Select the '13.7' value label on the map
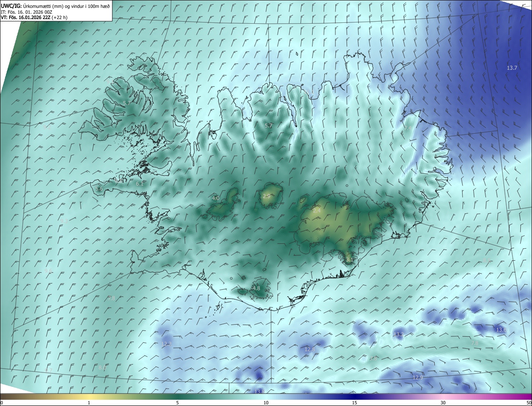The image size is (532, 406). [x=512, y=68]
